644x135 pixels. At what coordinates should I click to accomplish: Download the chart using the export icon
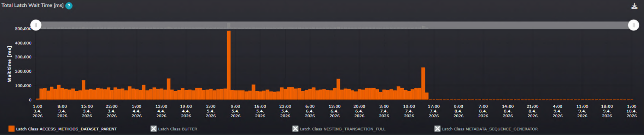634,6
